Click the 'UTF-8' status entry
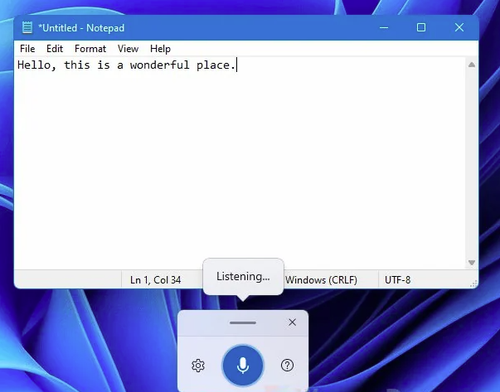The image size is (500, 392). tap(398, 280)
